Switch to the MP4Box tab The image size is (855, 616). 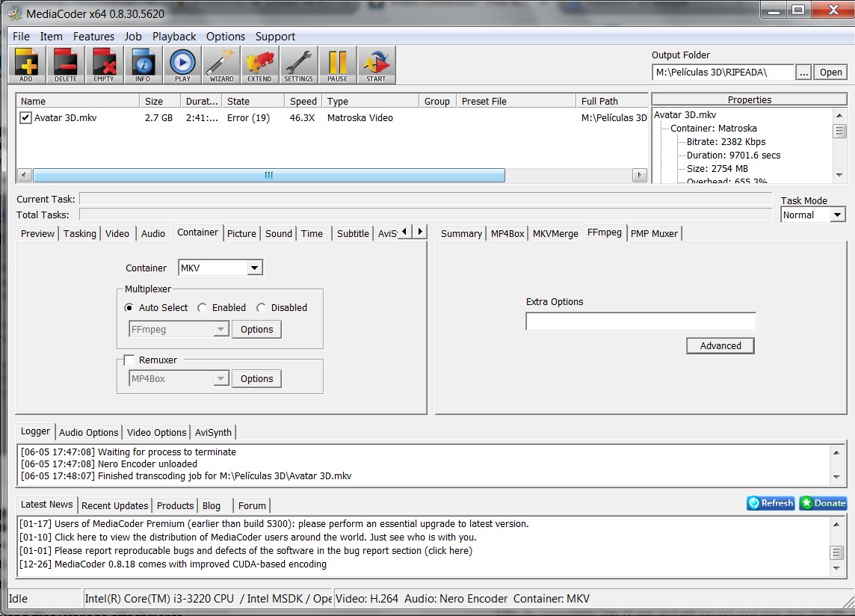pyautogui.click(x=507, y=233)
